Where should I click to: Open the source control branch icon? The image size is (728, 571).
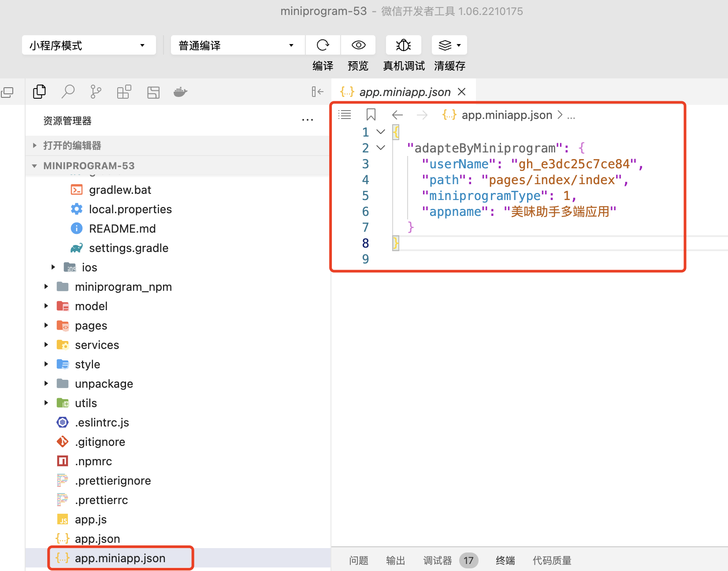96,92
